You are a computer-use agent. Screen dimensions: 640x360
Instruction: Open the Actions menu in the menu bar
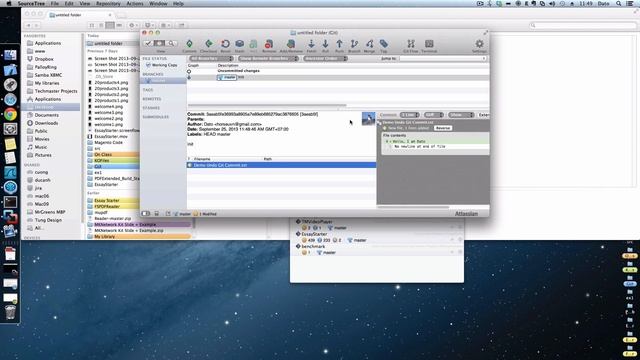coord(135,4)
